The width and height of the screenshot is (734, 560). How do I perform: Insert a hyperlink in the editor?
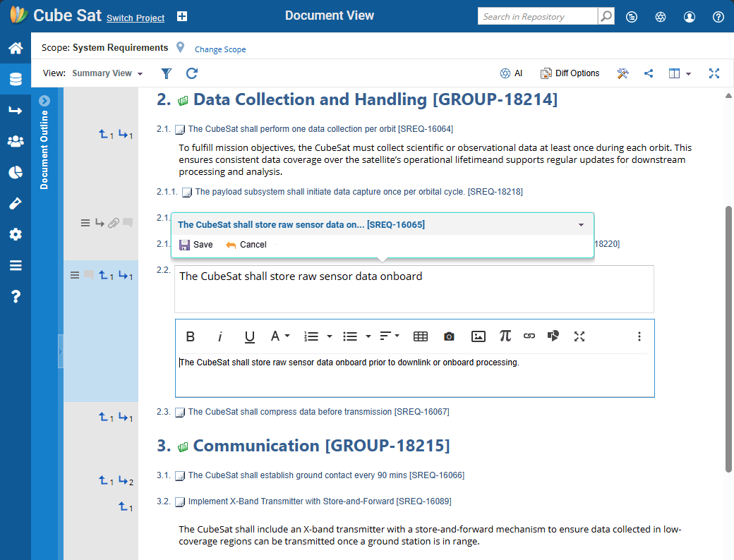point(529,336)
